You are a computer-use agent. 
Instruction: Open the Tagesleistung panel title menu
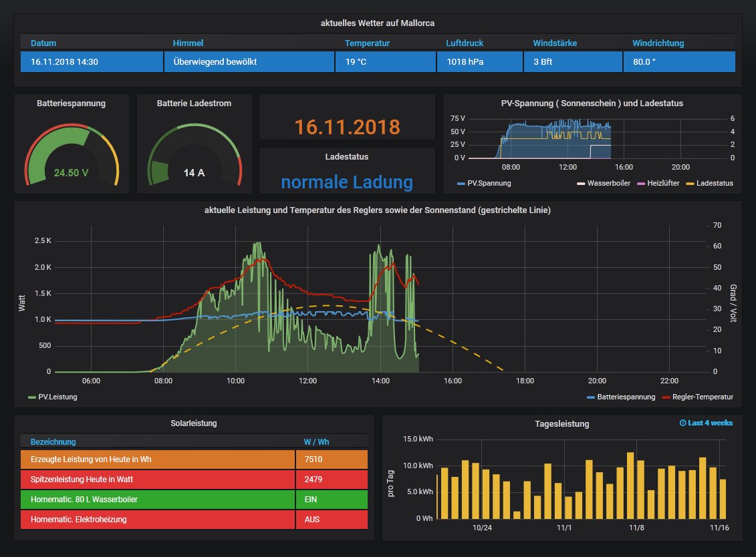click(x=561, y=423)
